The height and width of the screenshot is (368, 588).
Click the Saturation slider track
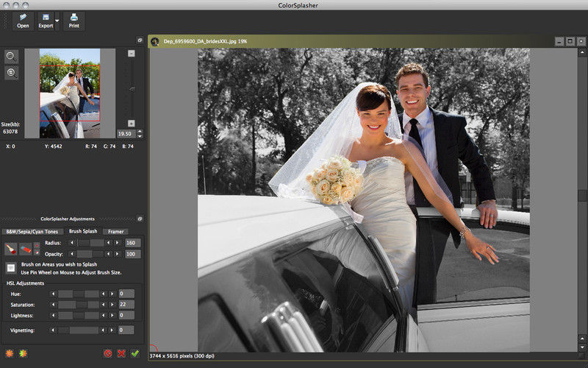click(x=79, y=305)
